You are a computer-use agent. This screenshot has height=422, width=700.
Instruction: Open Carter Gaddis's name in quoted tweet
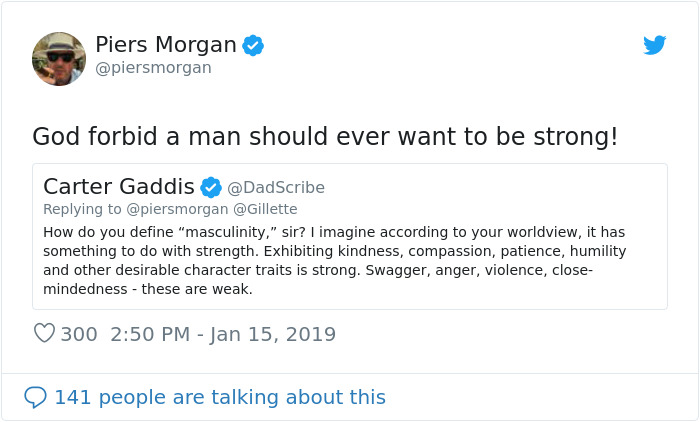click(x=119, y=187)
